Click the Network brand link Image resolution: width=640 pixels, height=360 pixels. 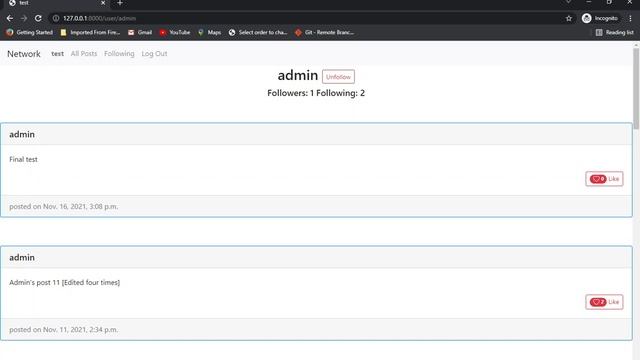click(x=24, y=54)
